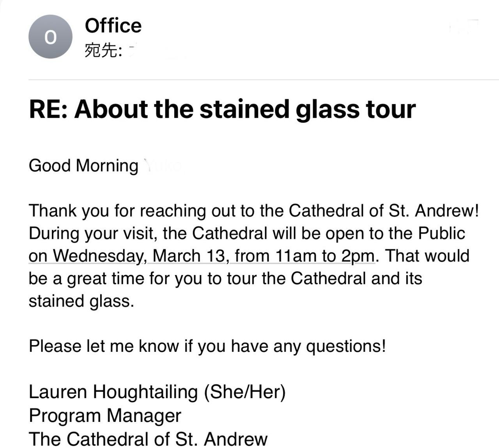Tap the "Program Manager" title
499x448 pixels.
[x=105, y=415]
